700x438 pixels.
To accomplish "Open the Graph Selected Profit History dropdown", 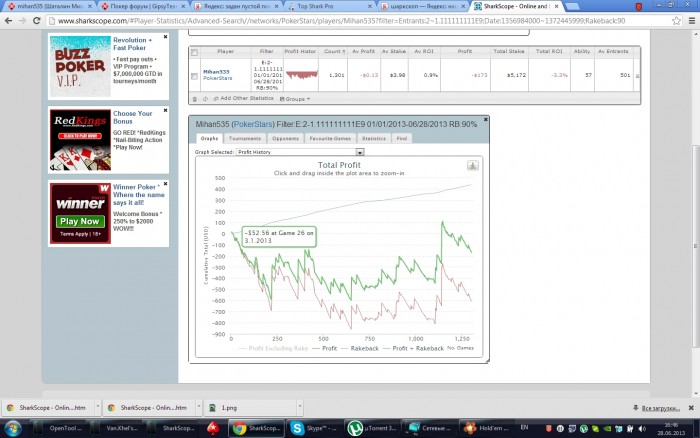I will tap(300, 152).
